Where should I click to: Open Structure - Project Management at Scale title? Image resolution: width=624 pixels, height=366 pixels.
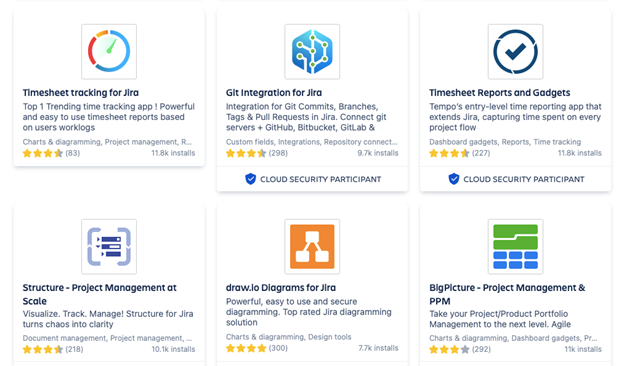99,294
